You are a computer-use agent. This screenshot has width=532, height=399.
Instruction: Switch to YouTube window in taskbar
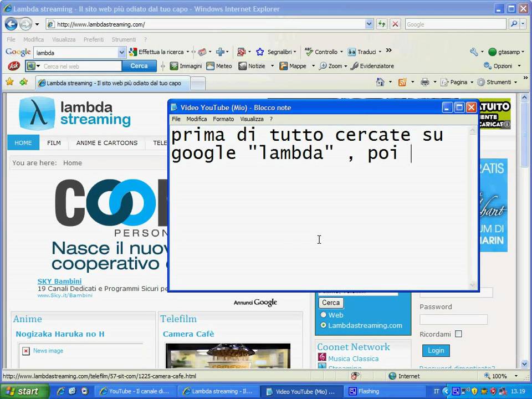pyautogui.click(x=135, y=391)
